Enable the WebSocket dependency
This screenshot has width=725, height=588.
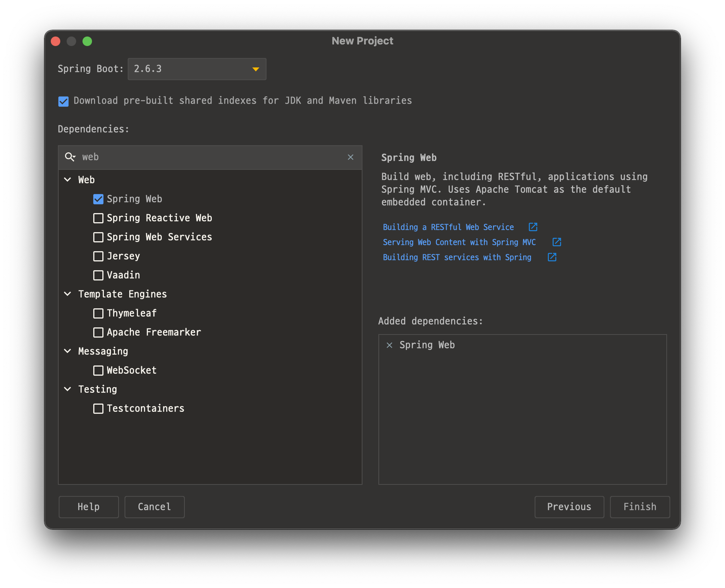[x=98, y=371]
